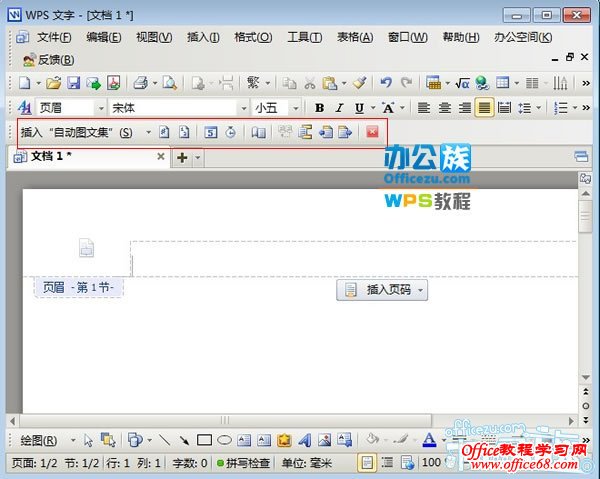Switch to page layout view in status bar
This screenshot has height=479, width=600.
(x=367, y=463)
